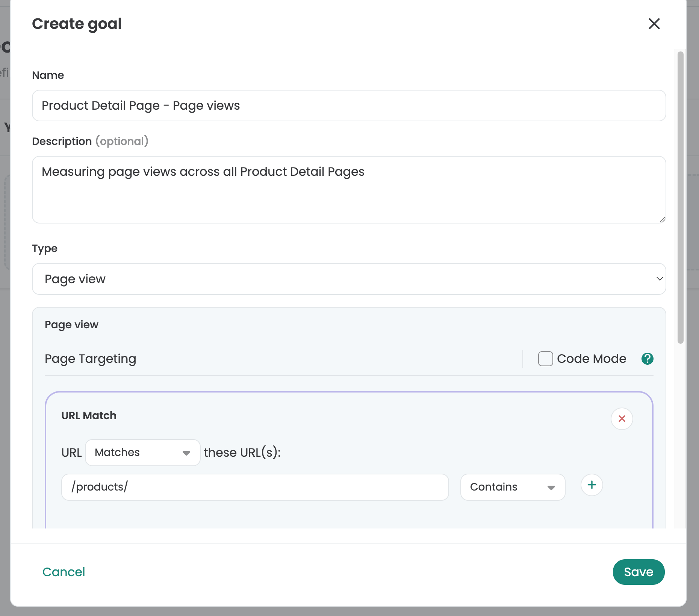Edit the goal Name field

point(349,106)
